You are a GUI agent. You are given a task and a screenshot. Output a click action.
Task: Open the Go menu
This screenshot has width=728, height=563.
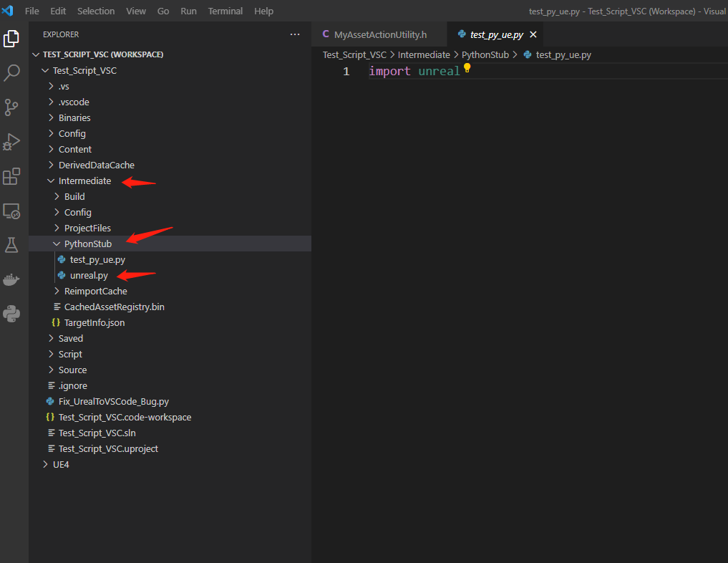[x=163, y=11]
